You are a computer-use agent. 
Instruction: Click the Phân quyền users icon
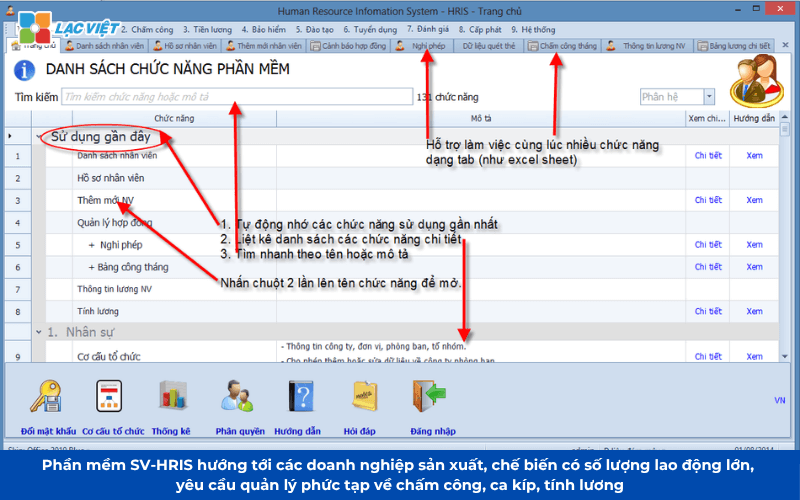(x=240, y=397)
